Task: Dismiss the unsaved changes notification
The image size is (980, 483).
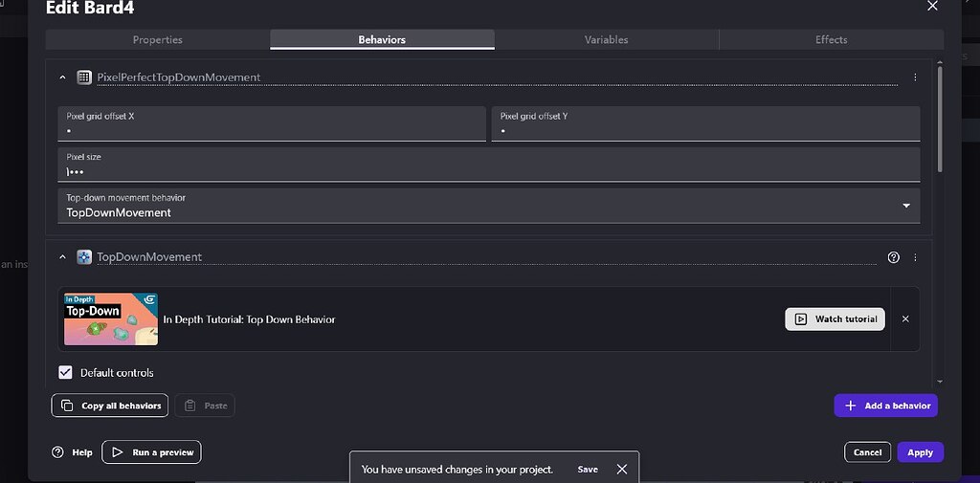Action: (622, 470)
